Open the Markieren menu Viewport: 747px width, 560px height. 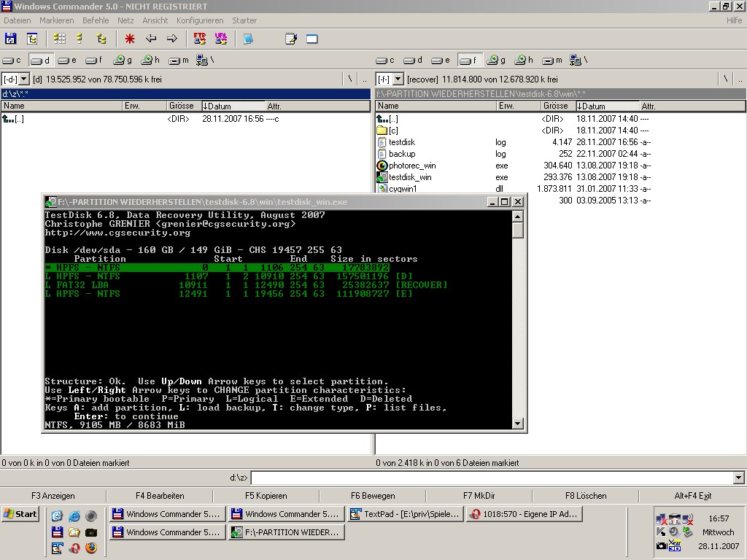pos(57,20)
